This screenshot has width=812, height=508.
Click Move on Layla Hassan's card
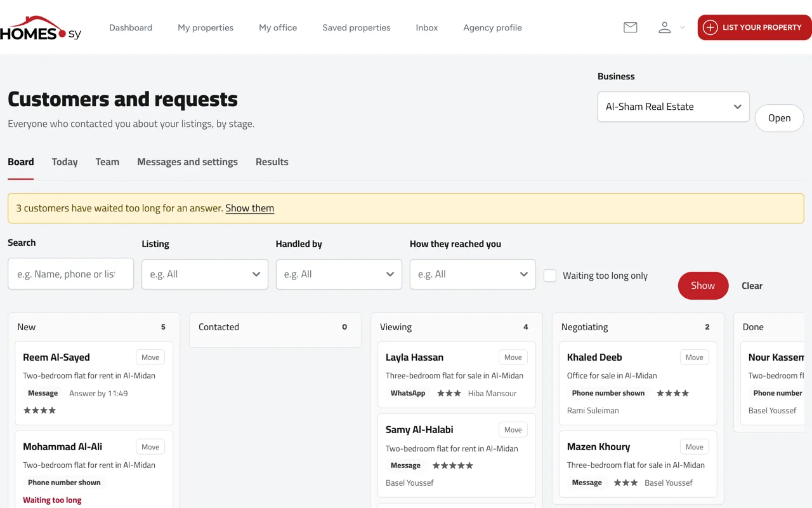coord(513,358)
